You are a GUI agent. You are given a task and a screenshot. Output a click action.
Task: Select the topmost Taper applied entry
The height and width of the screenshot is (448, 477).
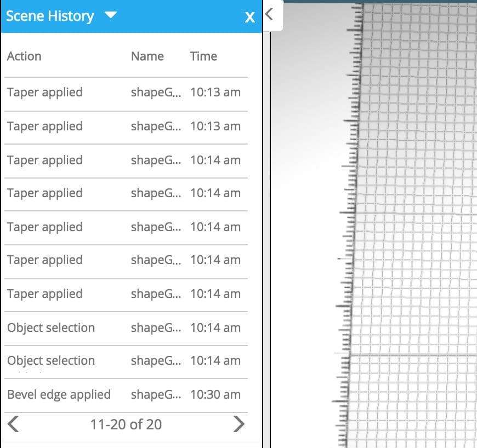point(45,92)
